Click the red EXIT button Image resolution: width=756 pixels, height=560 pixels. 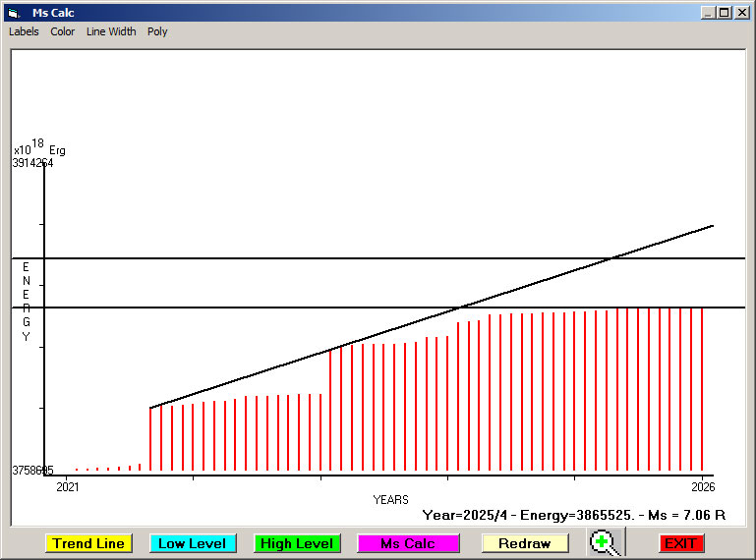pos(680,543)
